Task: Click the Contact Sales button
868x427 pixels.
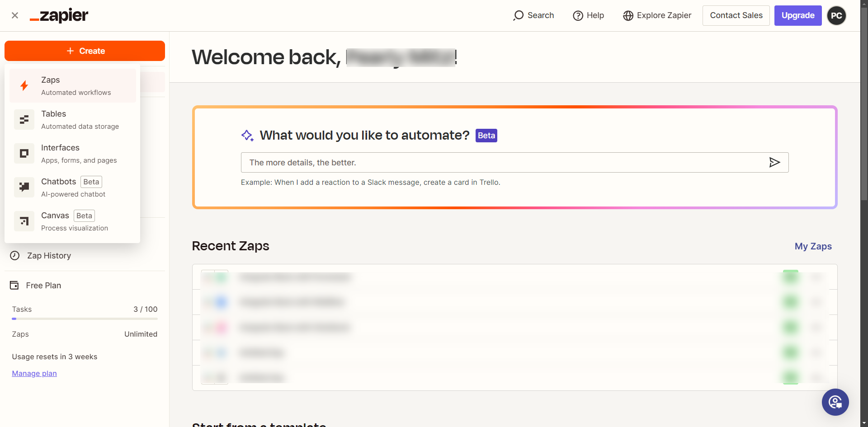Action: [x=736, y=16]
